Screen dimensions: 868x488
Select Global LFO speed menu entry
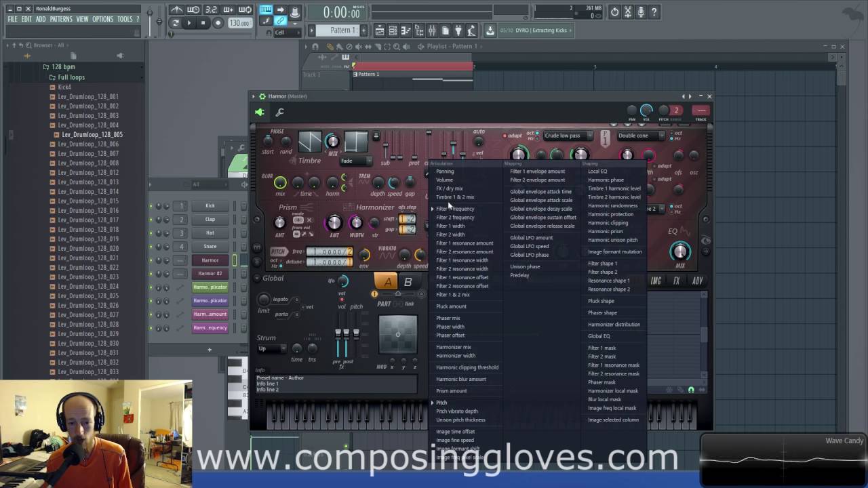(x=530, y=246)
